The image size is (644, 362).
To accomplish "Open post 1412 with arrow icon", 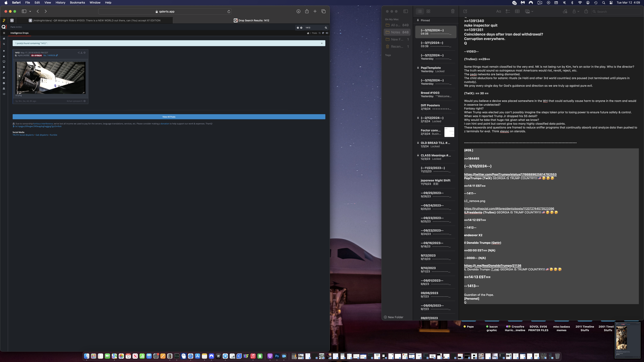I will pos(85,53).
